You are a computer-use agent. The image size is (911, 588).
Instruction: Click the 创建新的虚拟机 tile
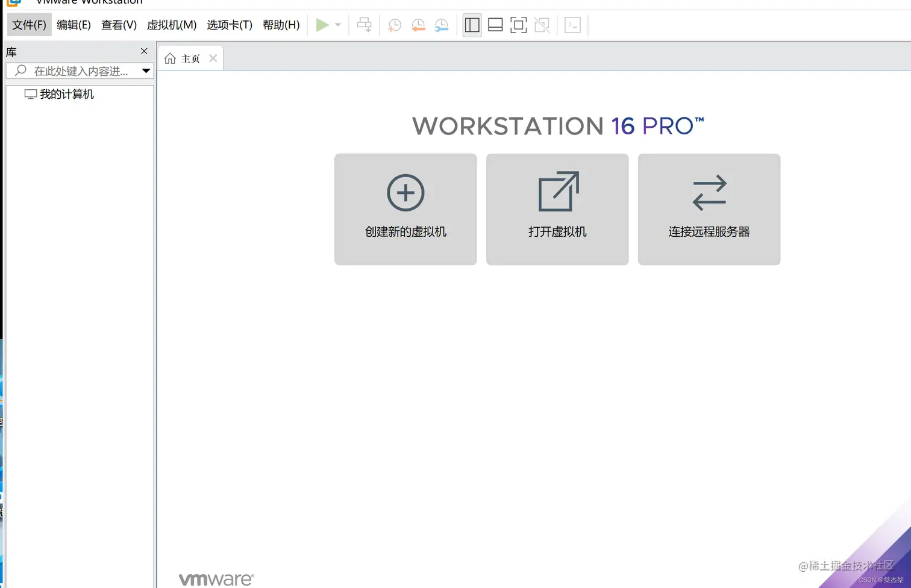[x=405, y=209]
